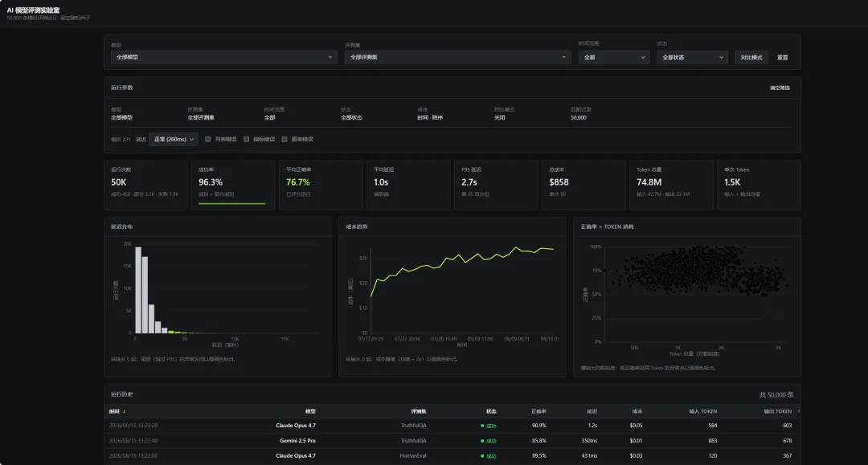The height and width of the screenshot is (465, 868).
Task: Click the 清空筛选 link
Action: point(780,88)
